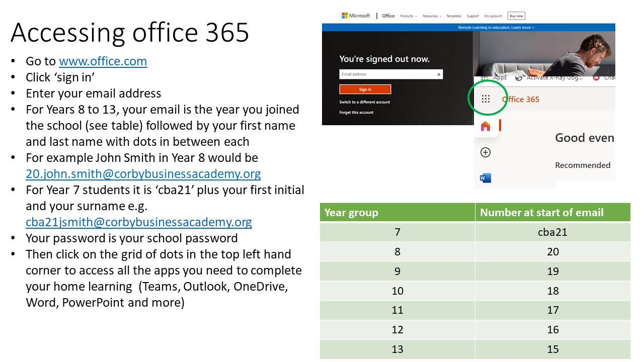
Task: Click the 'You're signed out now.' heading
Action: tap(384, 59)
